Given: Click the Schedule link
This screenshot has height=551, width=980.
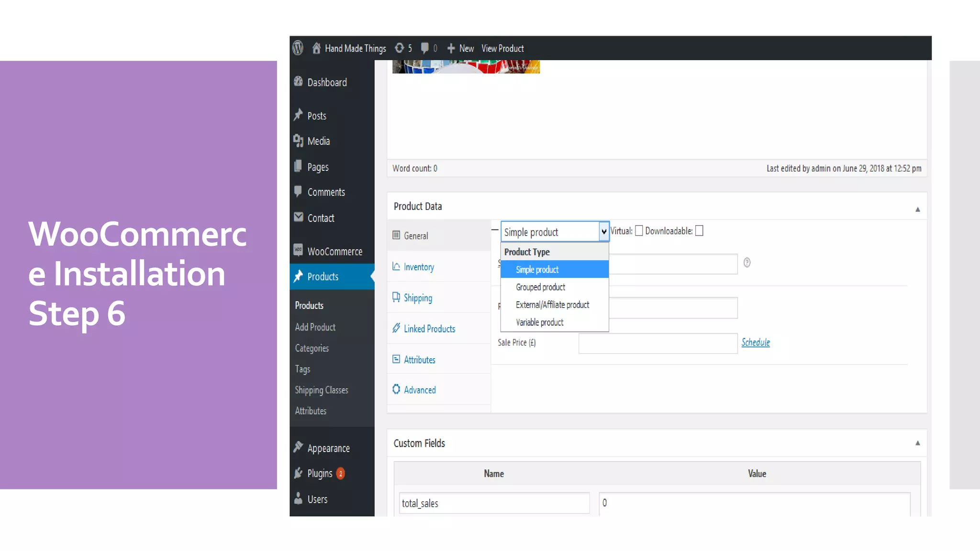Looking at the screenshot, I should pos(756,342).
